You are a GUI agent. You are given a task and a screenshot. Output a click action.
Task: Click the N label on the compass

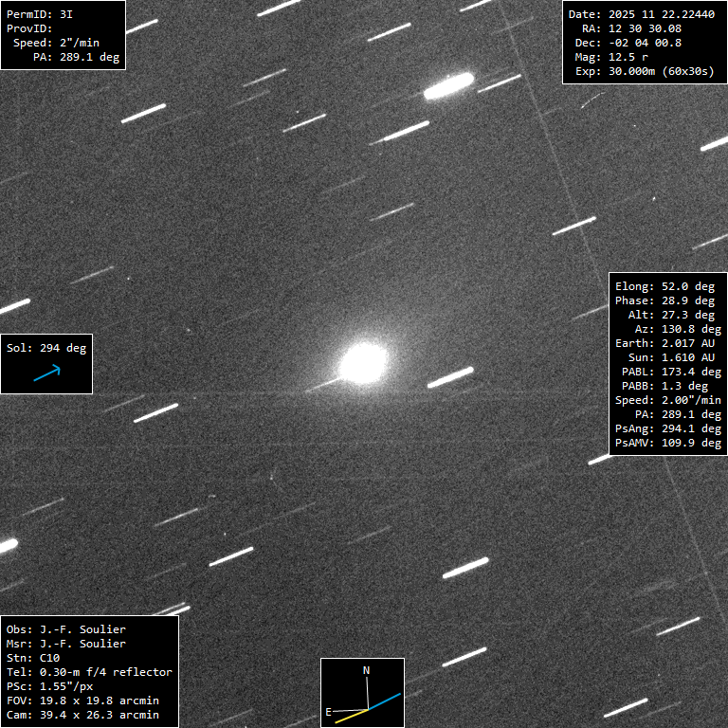tap(367, 671)
